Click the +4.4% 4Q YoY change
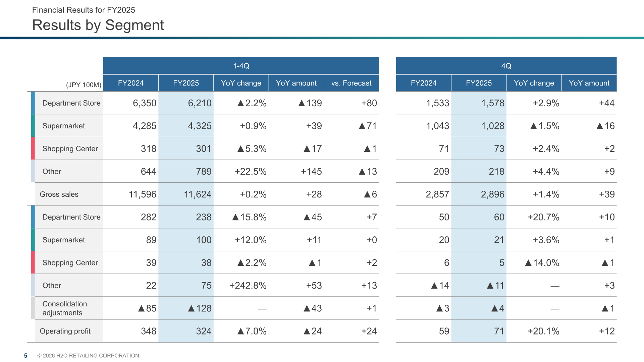 (x=546, y=172)
